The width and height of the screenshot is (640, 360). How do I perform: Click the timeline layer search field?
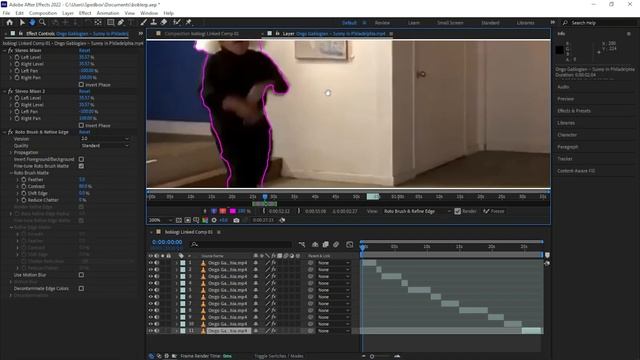(x=241, y=244)
